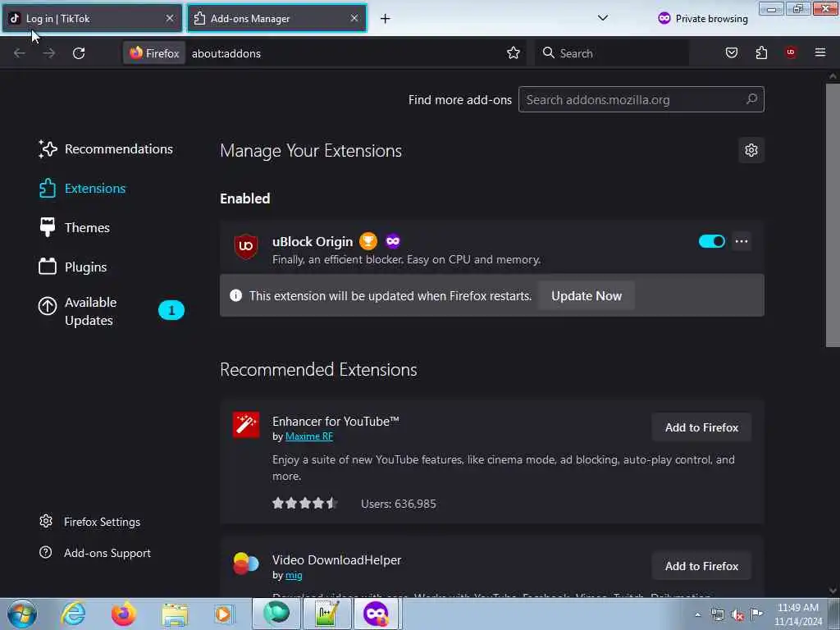The image size is (840, 630).
Task: Go back to previous page
Action: [20, 53]
